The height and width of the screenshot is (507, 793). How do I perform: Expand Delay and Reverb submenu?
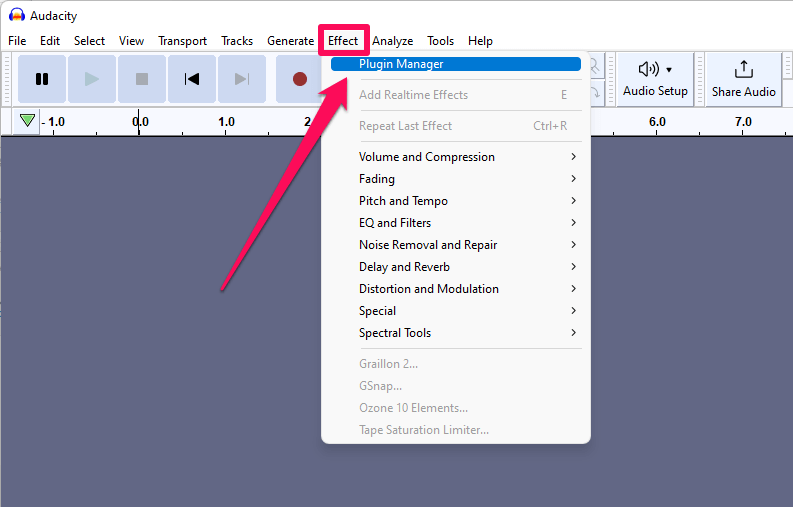pyautogui.click(x=456, y=267)
